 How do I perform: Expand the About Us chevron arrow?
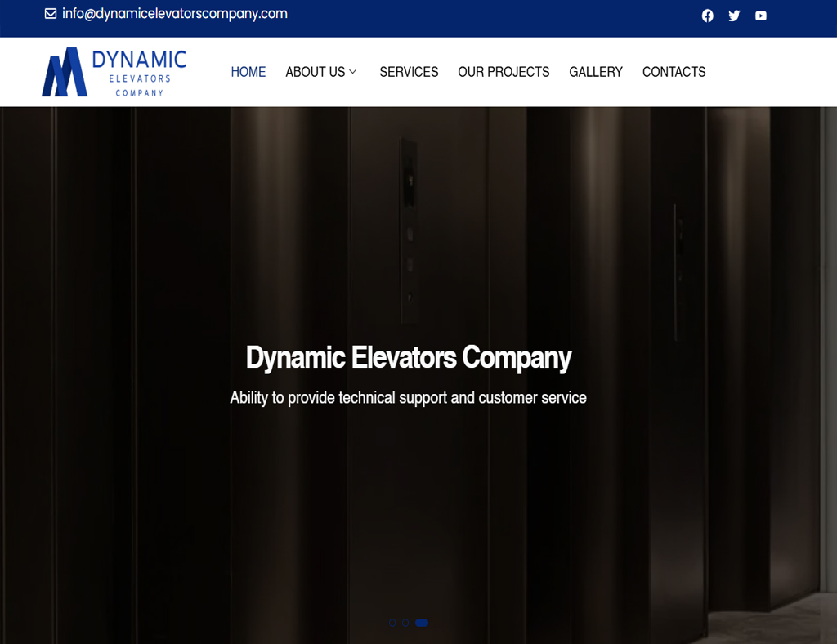[x=353, y=71]
